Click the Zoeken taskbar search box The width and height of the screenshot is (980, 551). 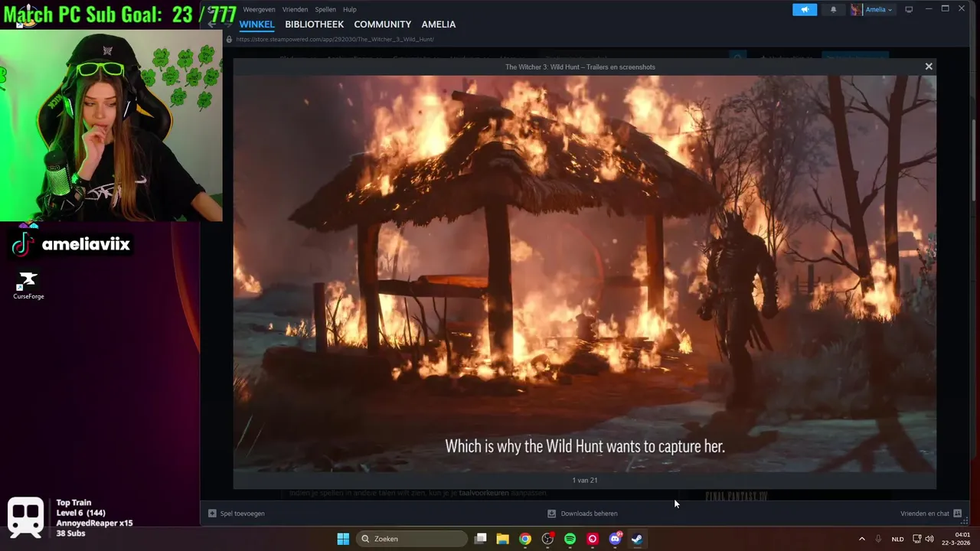click(413, 539)
